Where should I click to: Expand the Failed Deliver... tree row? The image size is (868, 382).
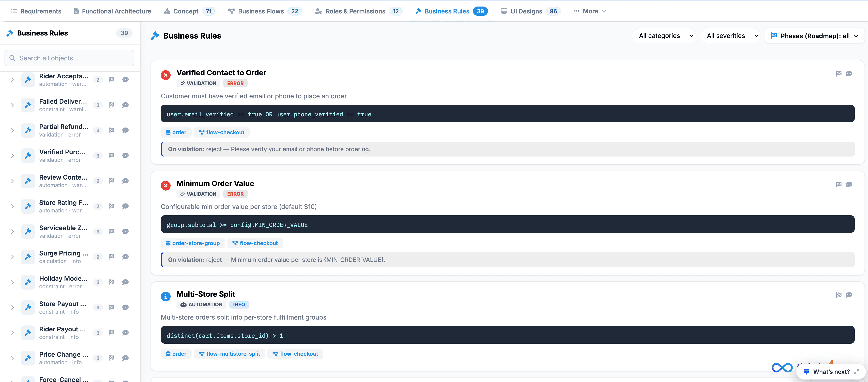[x=12, y=105]
